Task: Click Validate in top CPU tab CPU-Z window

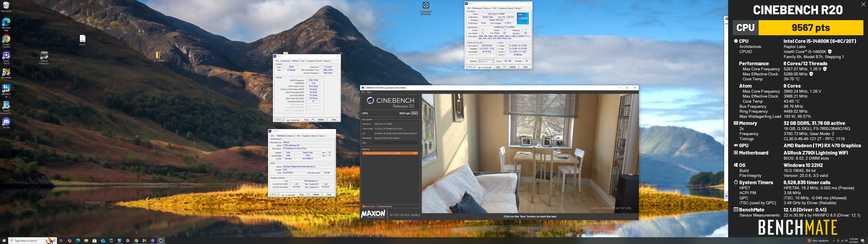Action: (512, 67)
